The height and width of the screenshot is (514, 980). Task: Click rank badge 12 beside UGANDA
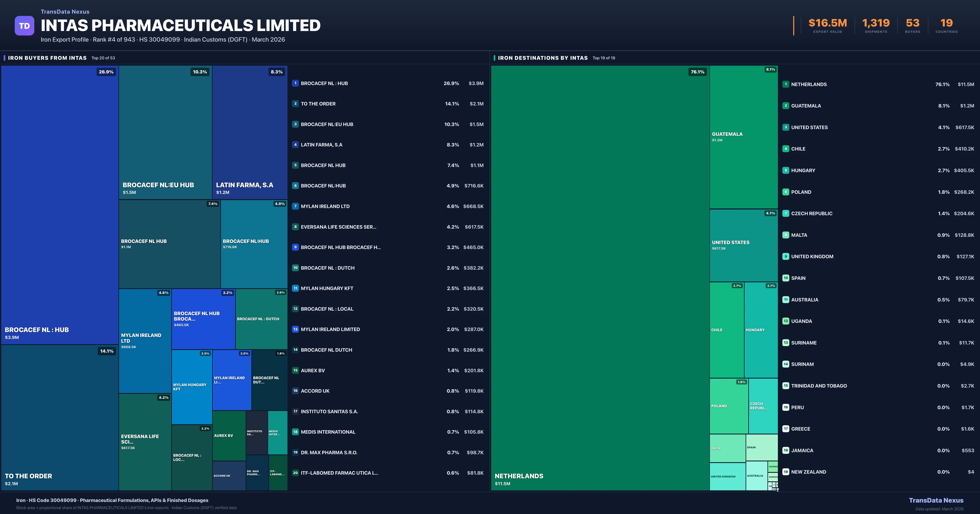(786, 321)
